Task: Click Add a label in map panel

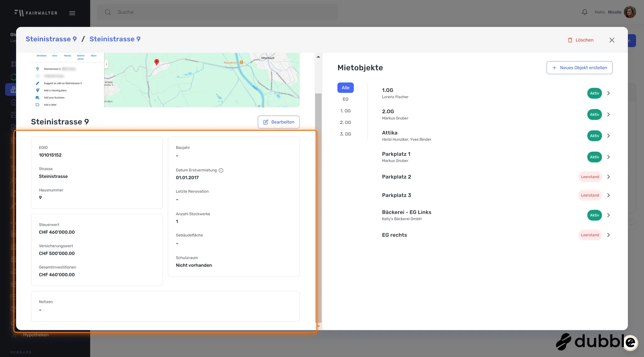Action: coord(50,105)
